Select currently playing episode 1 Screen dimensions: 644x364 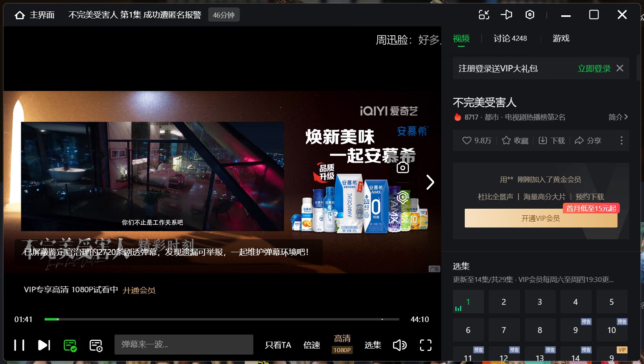click(468, 302)
